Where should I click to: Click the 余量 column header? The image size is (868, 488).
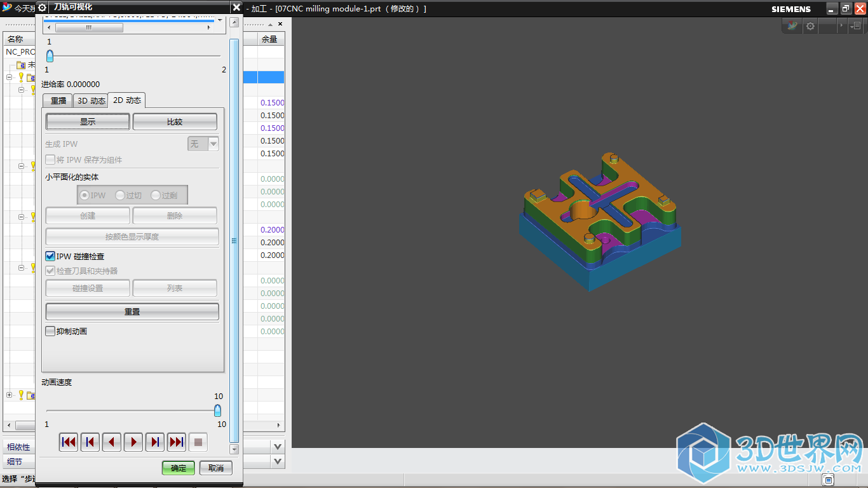point(269,39)
